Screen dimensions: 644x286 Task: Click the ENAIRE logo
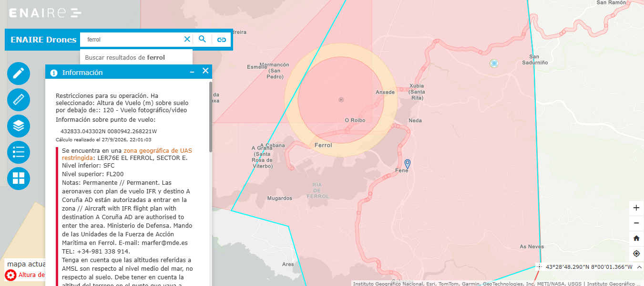coord(45,13)
